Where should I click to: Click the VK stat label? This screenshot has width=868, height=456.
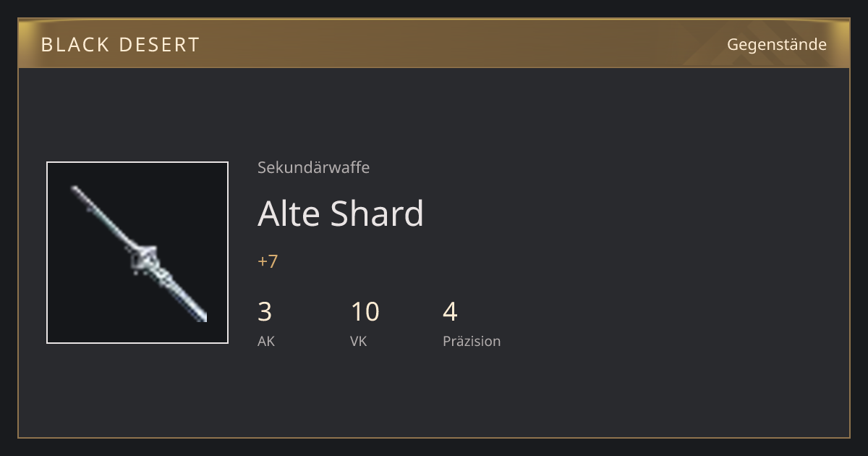tap(359, 342)
